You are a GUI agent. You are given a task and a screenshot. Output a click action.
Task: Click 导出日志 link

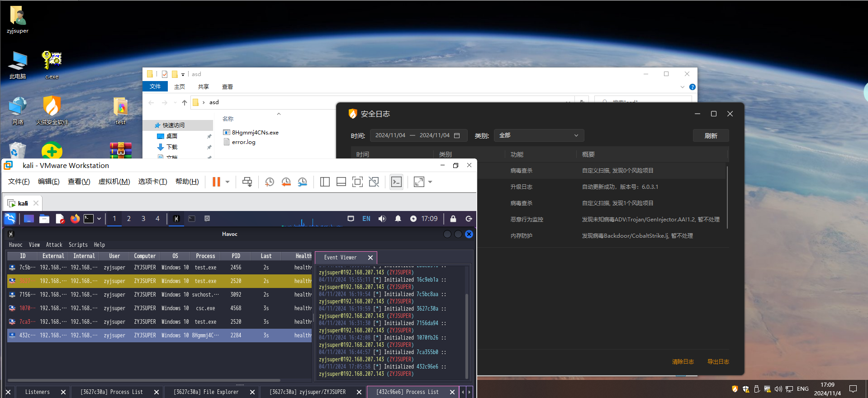point(718,362)
